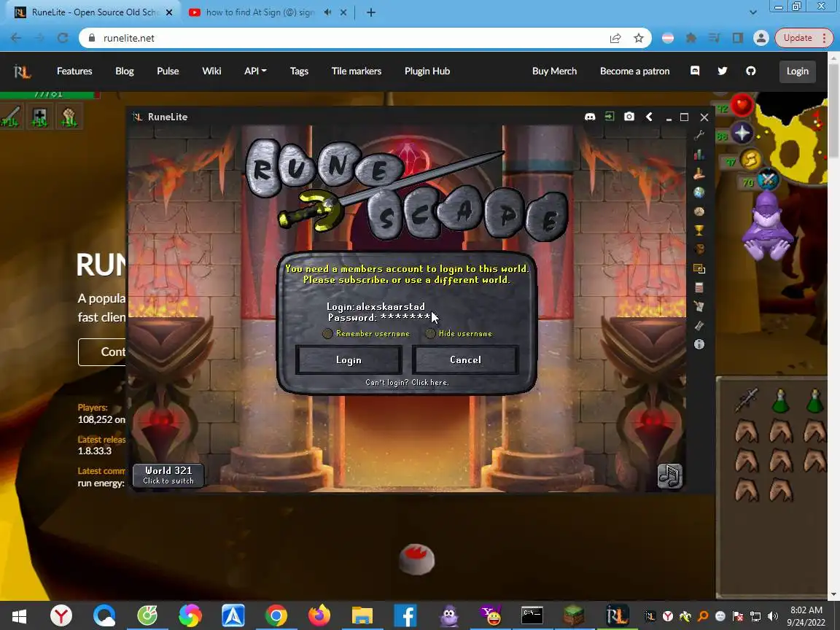Expand the API dropdown menu
This screenshot has height=630, width=840.
point(255,71)
